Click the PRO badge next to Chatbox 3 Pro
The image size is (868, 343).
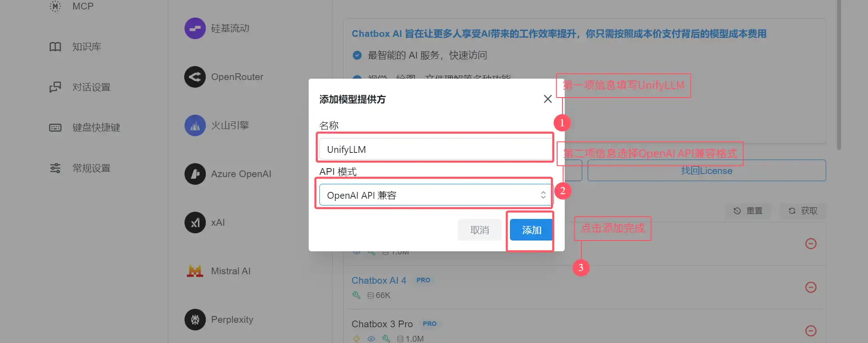tap(430, 324)
